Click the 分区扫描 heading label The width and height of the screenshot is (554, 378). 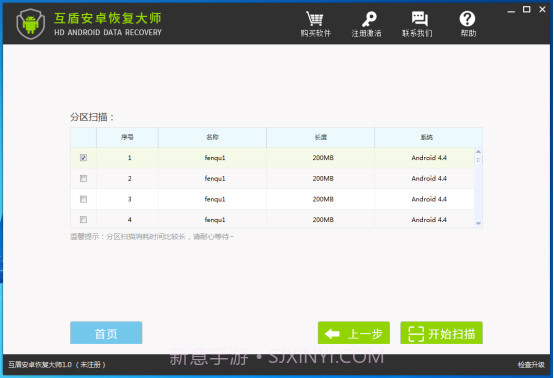(92, 117)
